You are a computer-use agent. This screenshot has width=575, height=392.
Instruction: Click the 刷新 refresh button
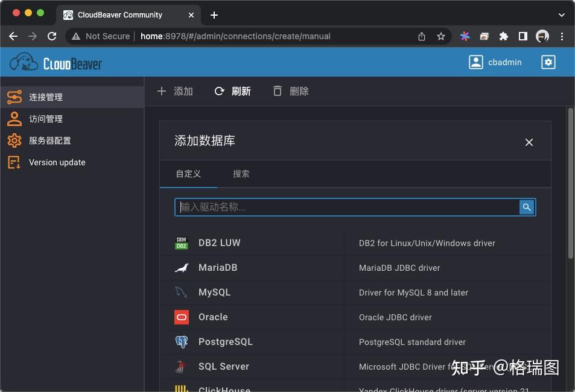coord(233,91)
